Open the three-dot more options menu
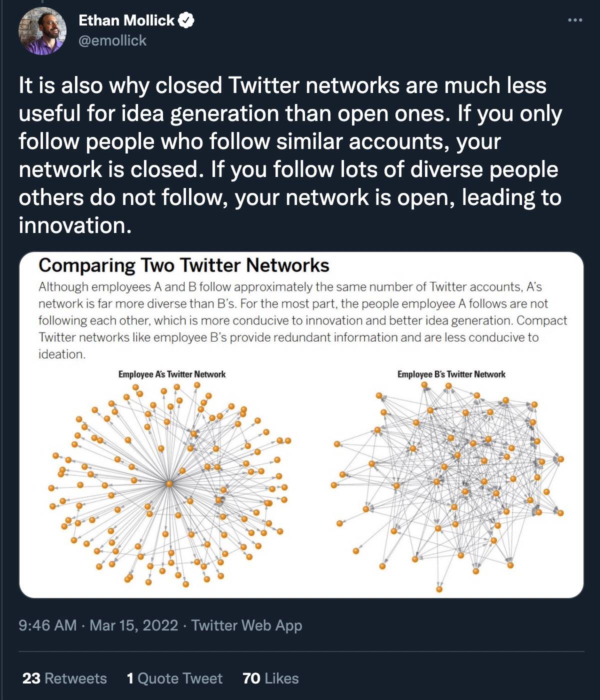This screenshot has width=600, height=700. [575, 20]
